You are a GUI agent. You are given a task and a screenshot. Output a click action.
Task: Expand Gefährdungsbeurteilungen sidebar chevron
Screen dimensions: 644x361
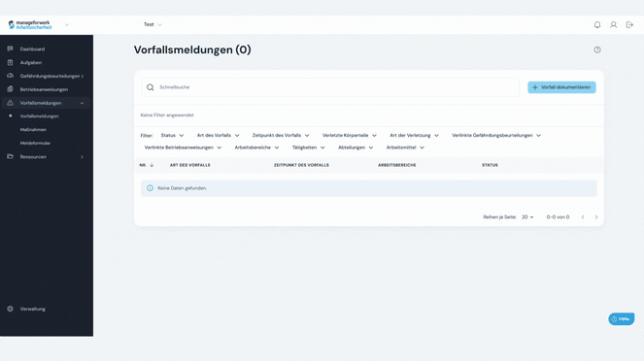click(83, 76)
